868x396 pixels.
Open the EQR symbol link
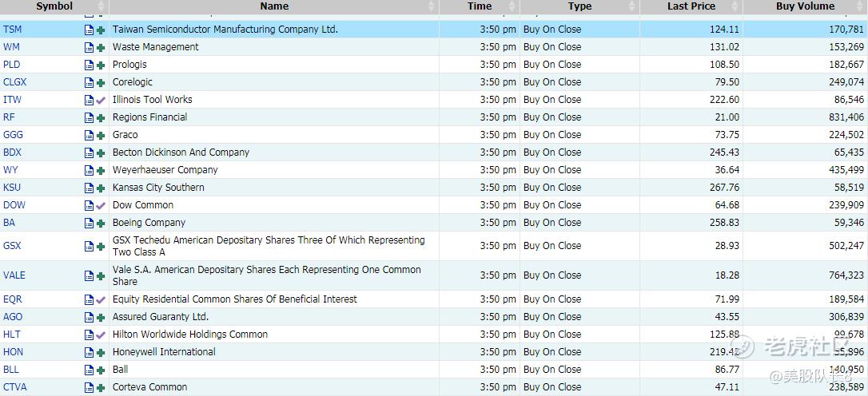click(x=12, y=299)
